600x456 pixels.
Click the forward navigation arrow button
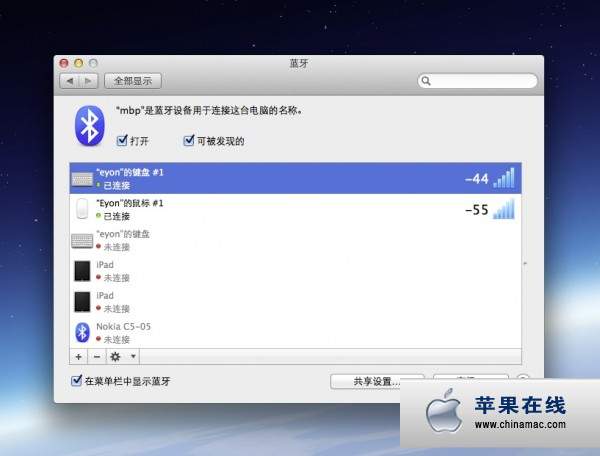[89, 81]
